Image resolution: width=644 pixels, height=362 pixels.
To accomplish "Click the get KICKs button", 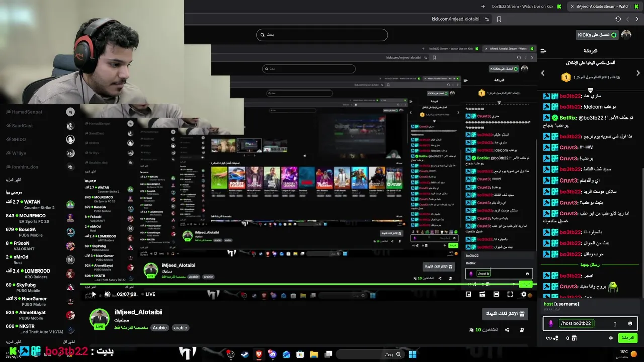I will coord(597,35).
